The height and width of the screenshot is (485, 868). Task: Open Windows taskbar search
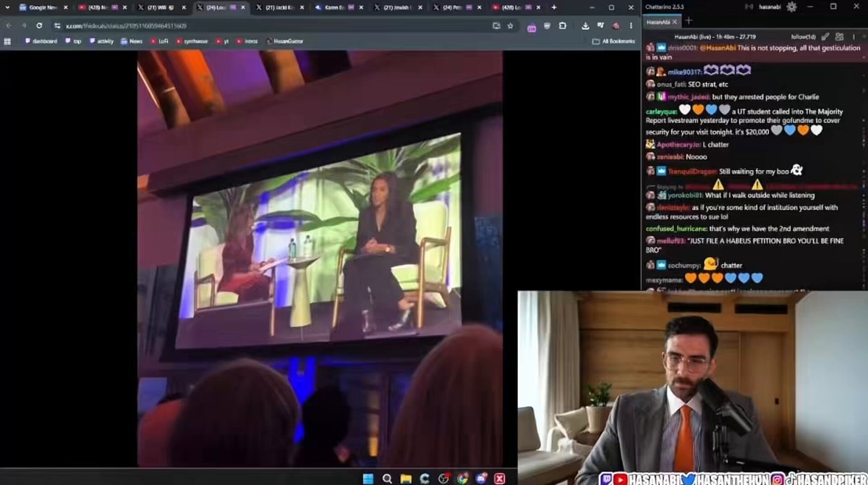tap(387, 478)
